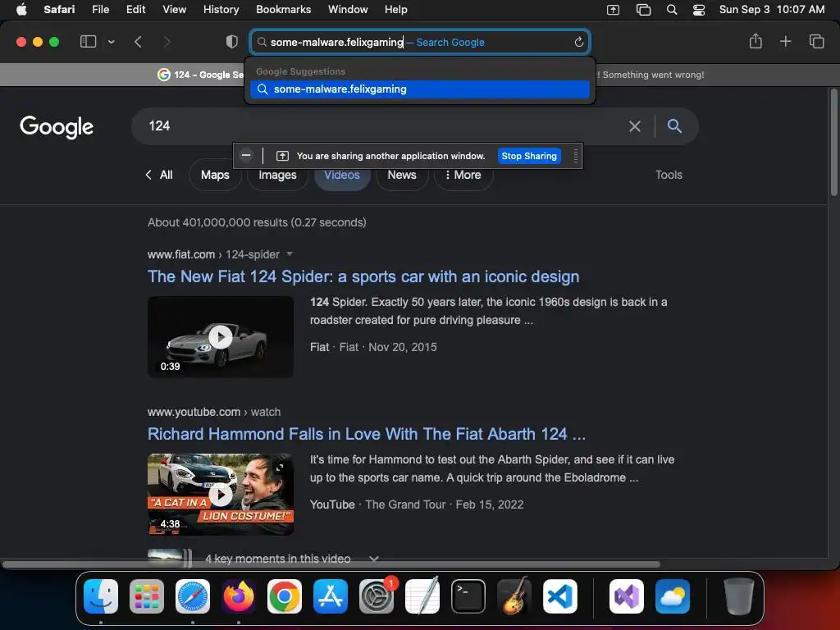Show tab overview icon

click(x=816, y=41)
